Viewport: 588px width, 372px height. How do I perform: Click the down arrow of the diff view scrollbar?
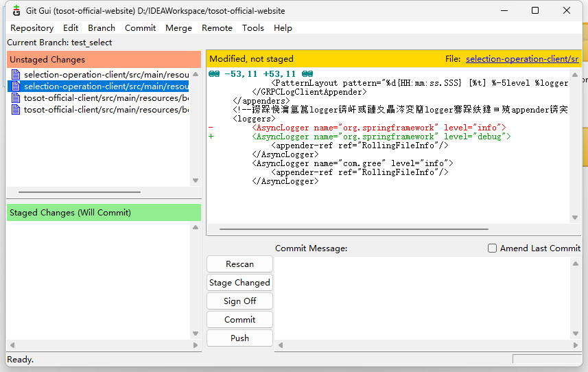576,218
